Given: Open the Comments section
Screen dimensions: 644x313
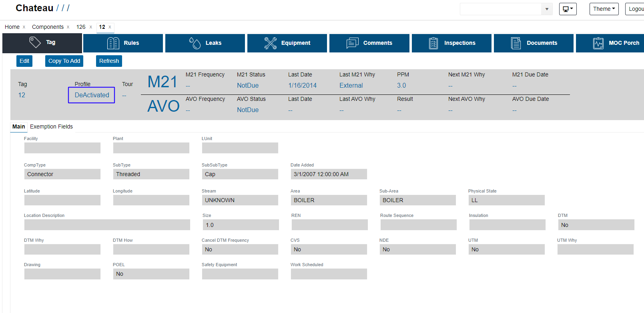Looking at the screenshot, I should click(369, 43).
